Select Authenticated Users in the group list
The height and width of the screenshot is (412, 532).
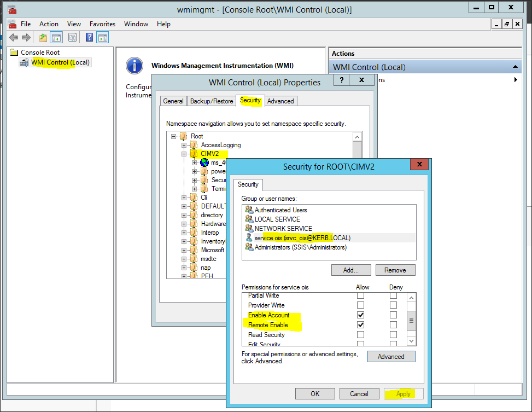pos(329,210)
